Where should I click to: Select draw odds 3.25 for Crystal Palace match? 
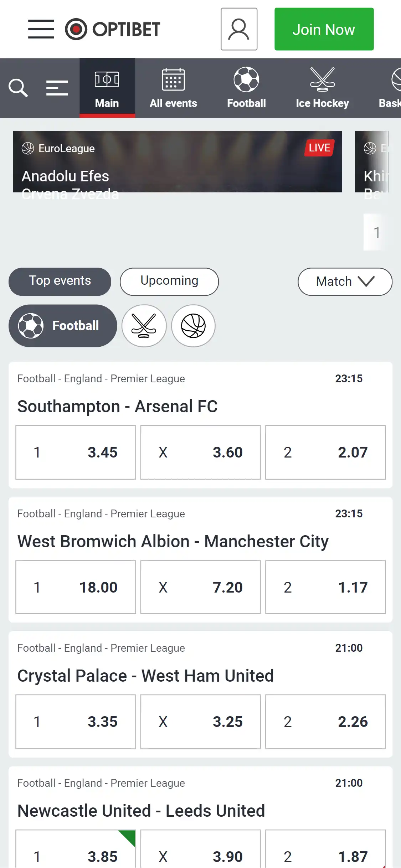[200, 722]
